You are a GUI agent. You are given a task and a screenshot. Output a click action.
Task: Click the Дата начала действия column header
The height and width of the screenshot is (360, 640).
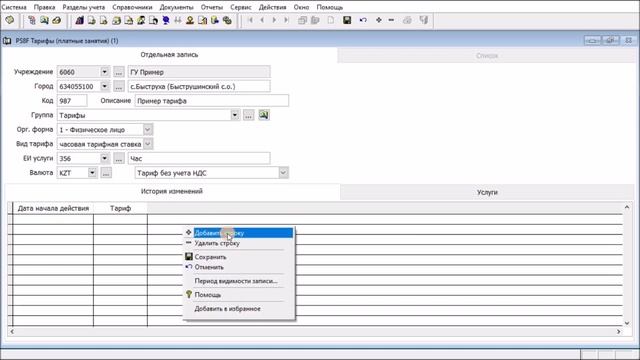pos(53,208)
